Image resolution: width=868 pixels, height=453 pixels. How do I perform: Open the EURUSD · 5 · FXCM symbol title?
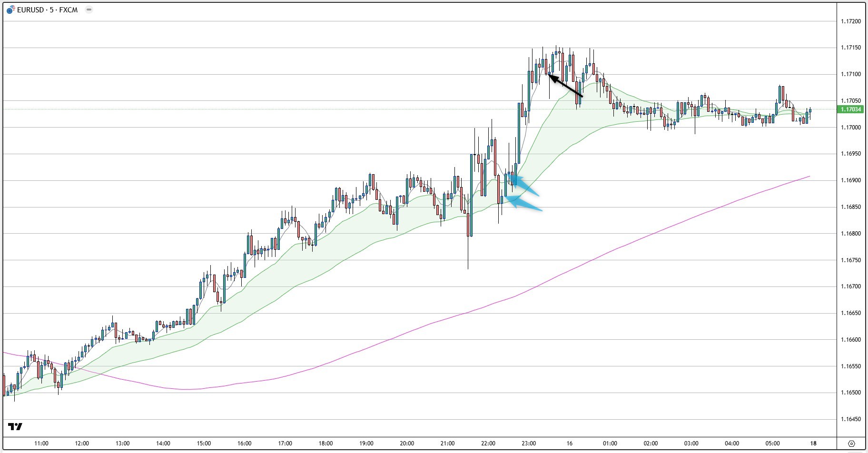47,10
